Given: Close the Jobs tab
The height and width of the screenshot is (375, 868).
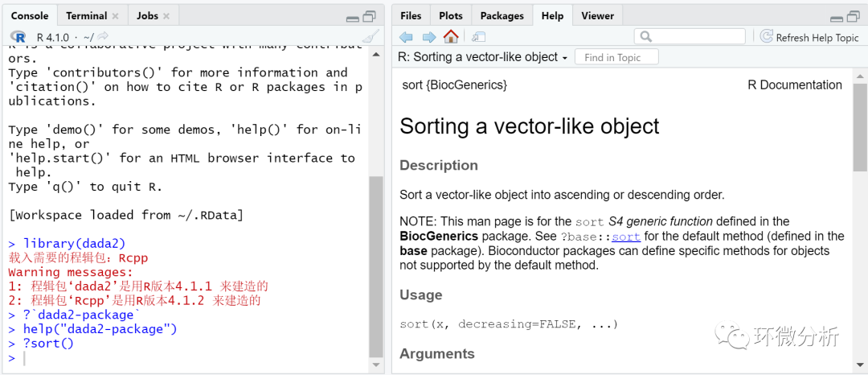Looking at the screenshot, I should [166, 16].
